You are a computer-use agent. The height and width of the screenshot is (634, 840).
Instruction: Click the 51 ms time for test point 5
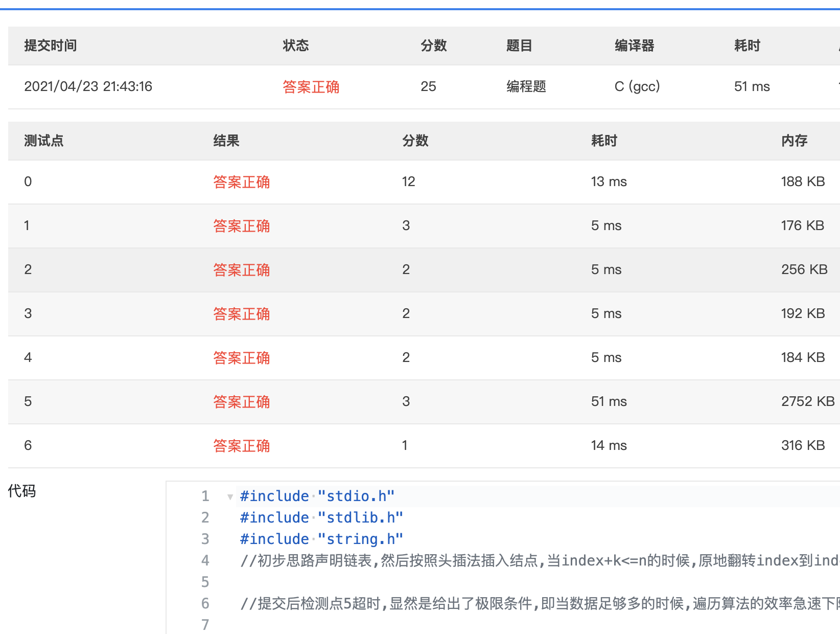[609, 401]
